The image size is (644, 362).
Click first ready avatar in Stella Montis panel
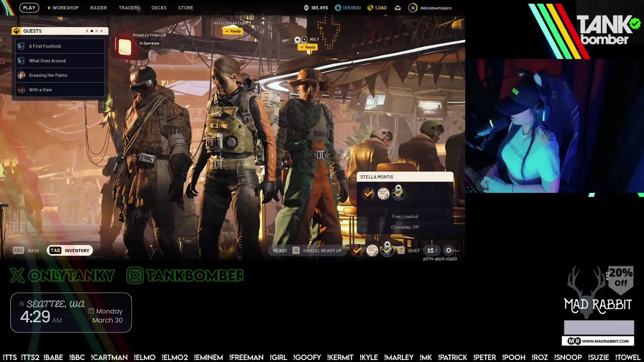click(368, 194)
